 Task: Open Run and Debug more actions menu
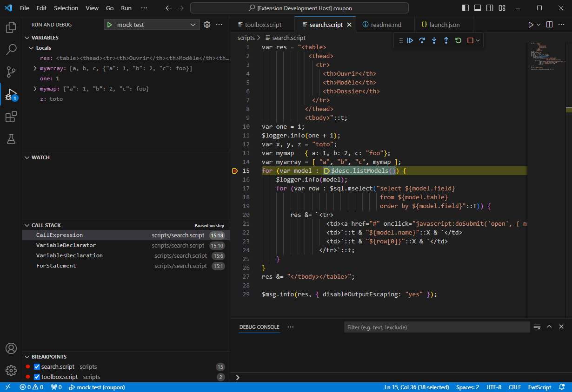point(219,25)
